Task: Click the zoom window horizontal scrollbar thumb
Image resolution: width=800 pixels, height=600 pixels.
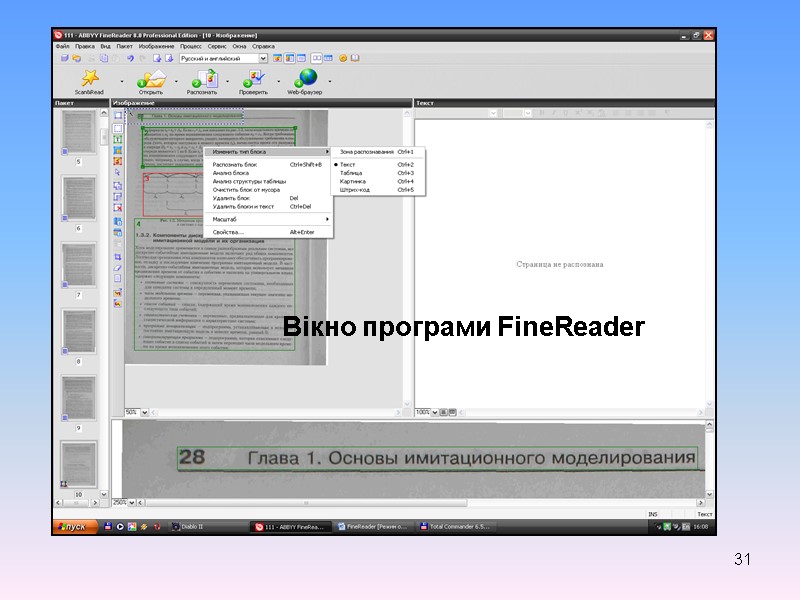Action: click(307, 503)
